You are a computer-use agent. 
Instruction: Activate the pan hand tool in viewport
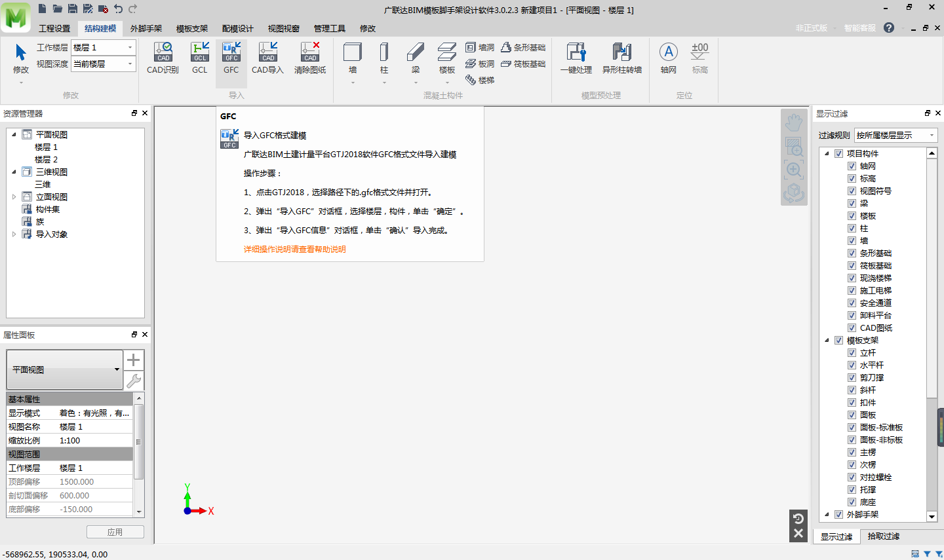(794, 122)
